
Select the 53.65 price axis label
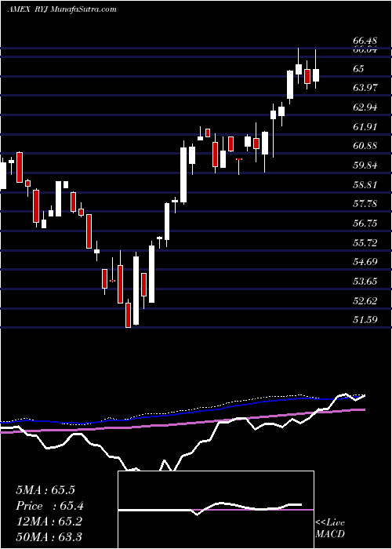(365, 282)
